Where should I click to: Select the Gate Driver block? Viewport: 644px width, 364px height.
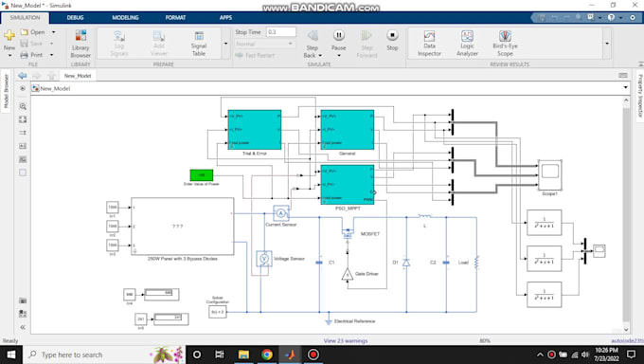coord(348,274)
